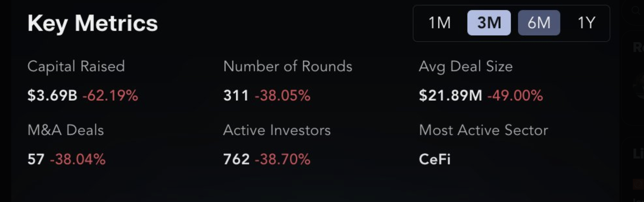The image size is (644, 202).
Task: Click the 311 rounds value
Action: 236,96
